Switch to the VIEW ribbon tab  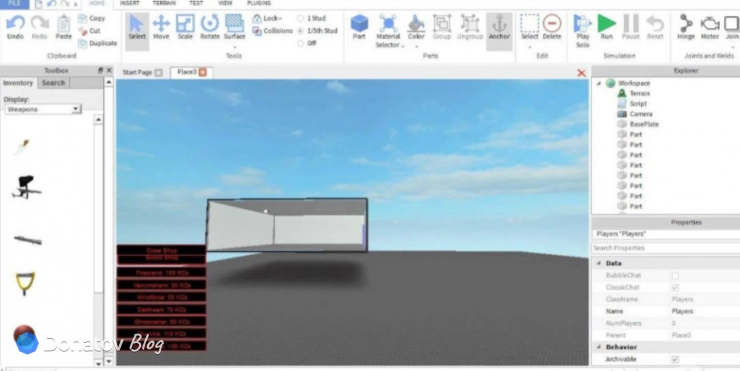[225, 3]
